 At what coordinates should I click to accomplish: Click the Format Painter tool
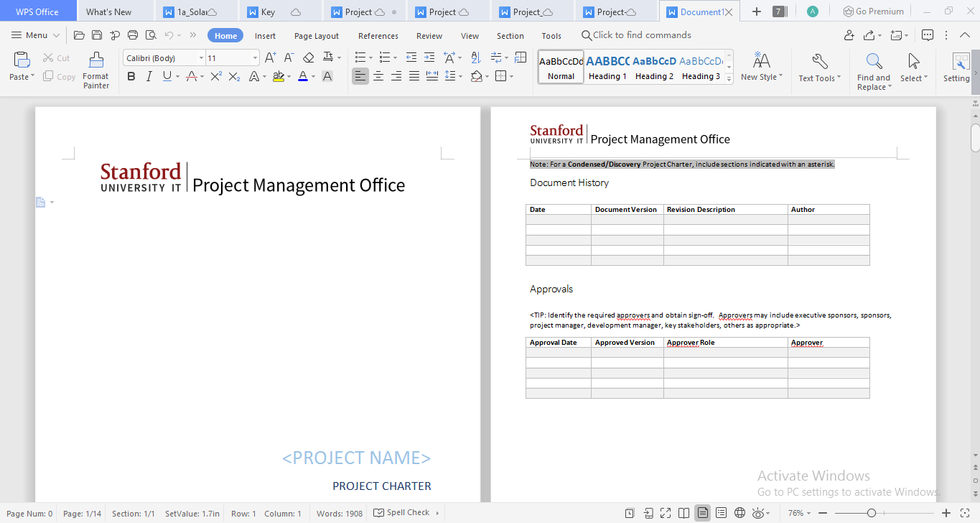point(95,70)
